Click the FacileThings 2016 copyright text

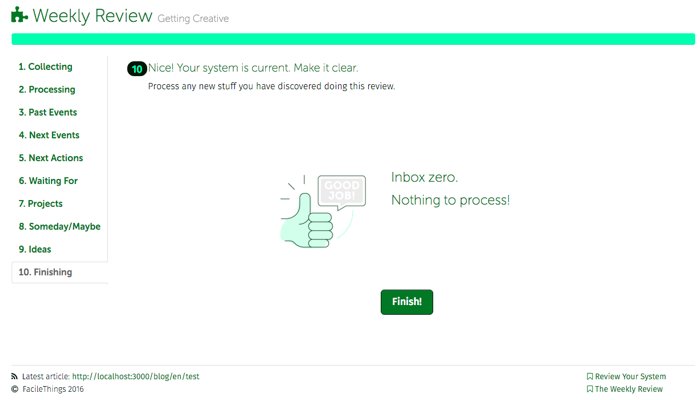(53, 389)
